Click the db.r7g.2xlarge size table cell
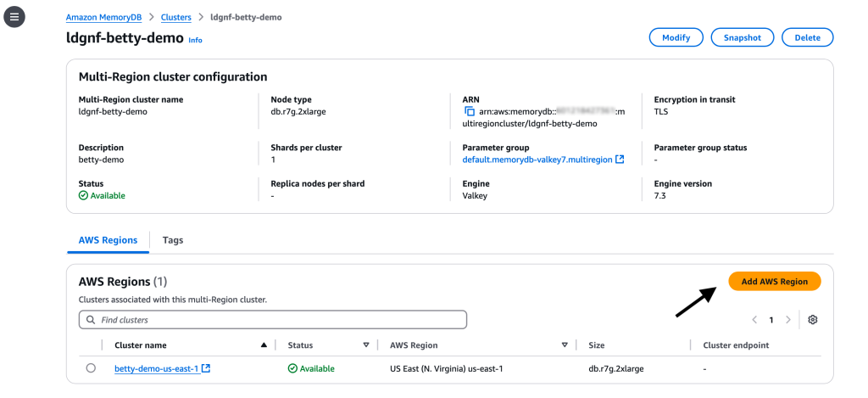The width and height of the screenshot is (868, 398). (616, 368)
